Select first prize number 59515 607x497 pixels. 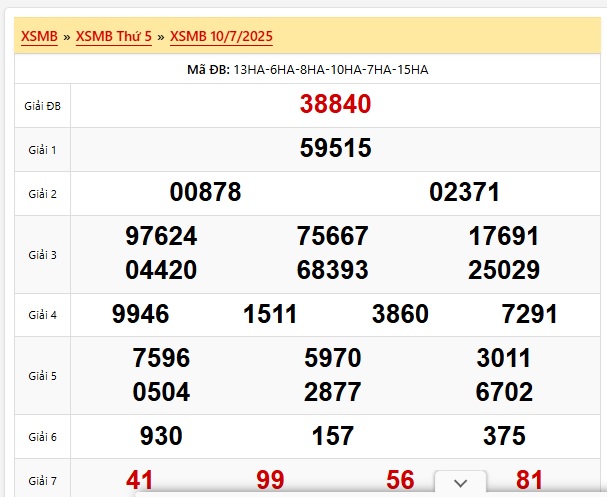click(335, 148)
